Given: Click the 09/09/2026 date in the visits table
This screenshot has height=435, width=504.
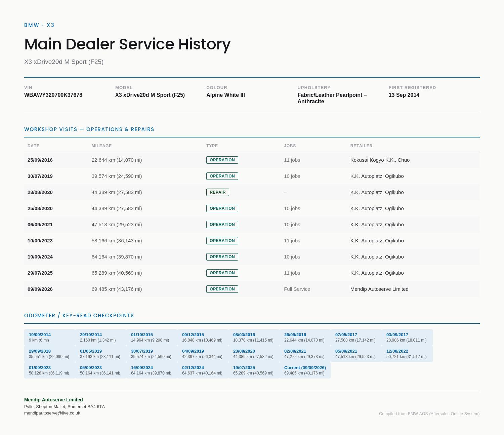Looking at the screenshot, I should point(40,289).
